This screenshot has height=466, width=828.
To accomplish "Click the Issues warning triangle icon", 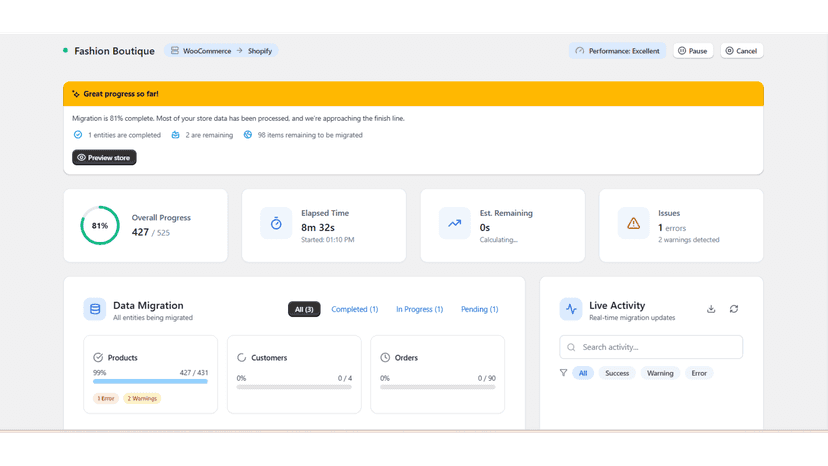I will (633, 223).
